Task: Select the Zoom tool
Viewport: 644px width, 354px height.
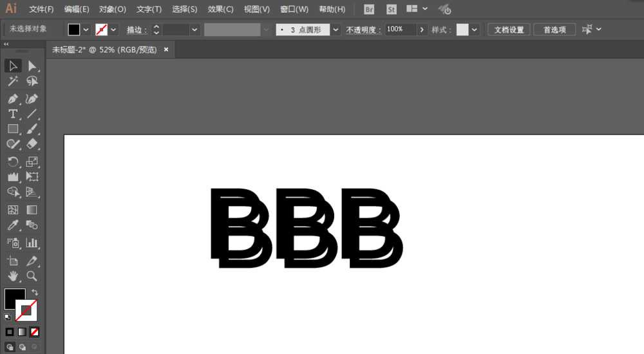Action: (32, 276)
